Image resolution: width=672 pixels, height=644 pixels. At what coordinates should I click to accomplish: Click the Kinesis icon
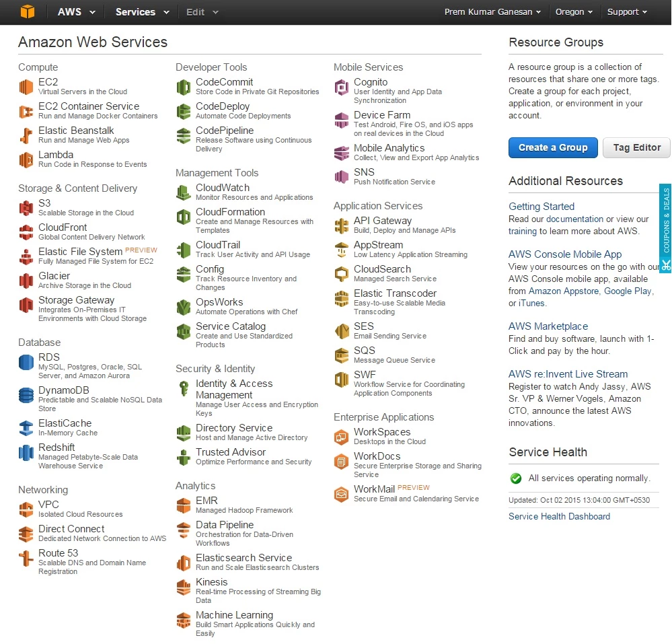(x=184, y=587)
